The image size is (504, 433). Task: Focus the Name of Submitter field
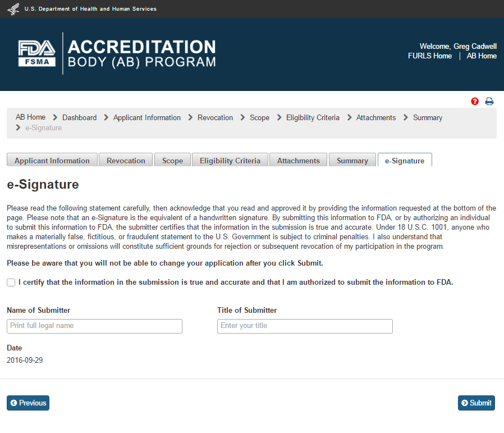pos(94,326)
